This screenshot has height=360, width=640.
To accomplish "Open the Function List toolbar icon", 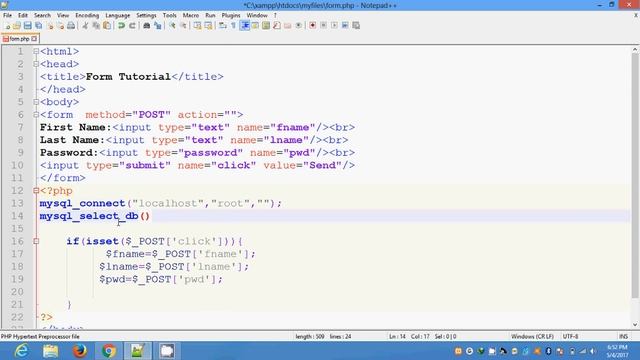I will (x=277, y=26).
